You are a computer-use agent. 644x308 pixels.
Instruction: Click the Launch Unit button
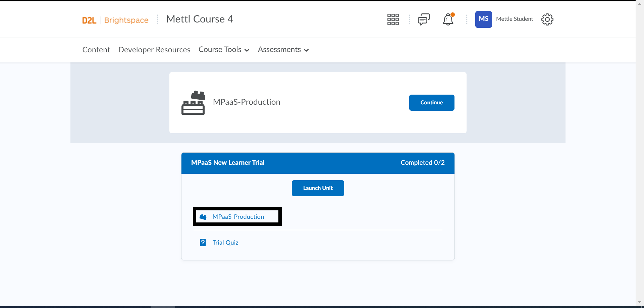click(318, 188)
